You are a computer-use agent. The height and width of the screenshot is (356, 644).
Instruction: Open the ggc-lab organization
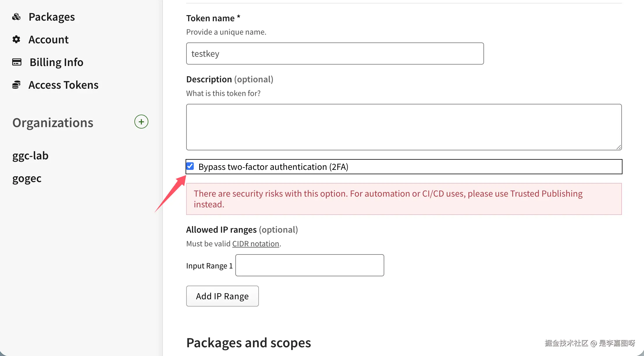(30, 156)
